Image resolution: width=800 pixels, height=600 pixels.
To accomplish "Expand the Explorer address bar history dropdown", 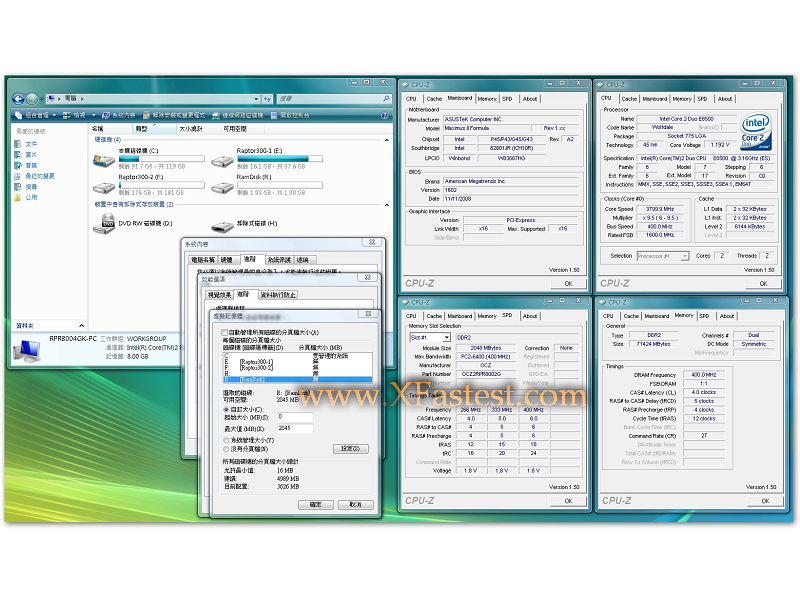I will point(256,98).
